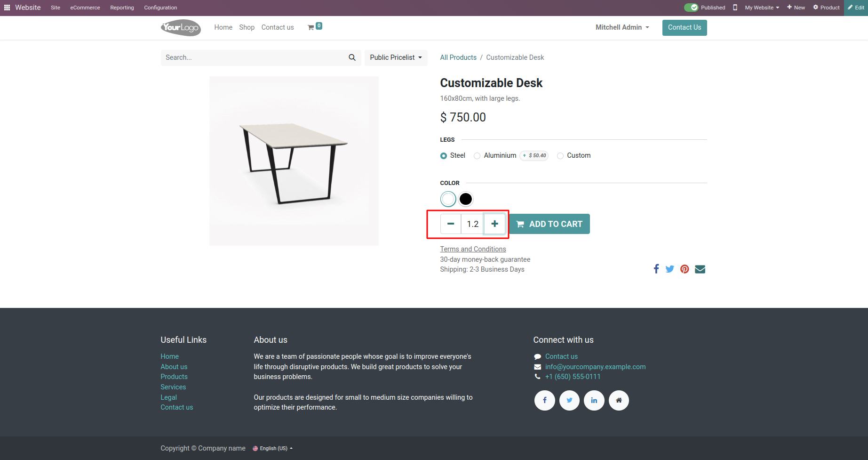Open the My Website switcher dropdown

762,8
